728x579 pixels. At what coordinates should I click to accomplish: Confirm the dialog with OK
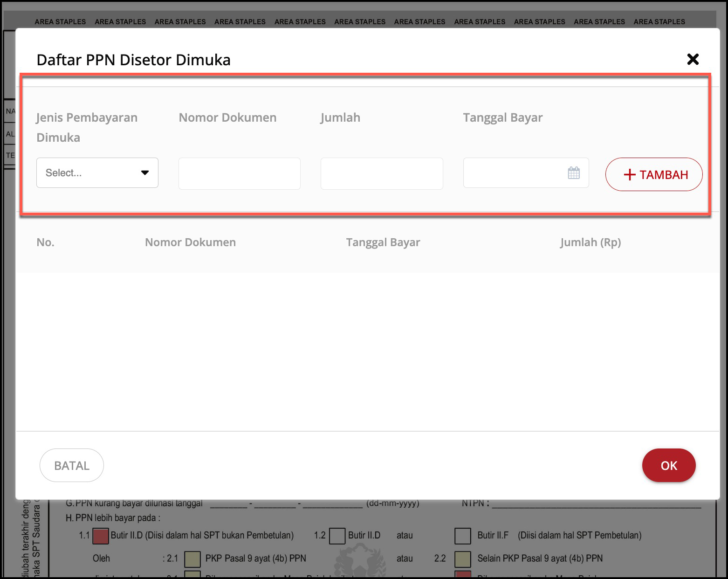668,465
